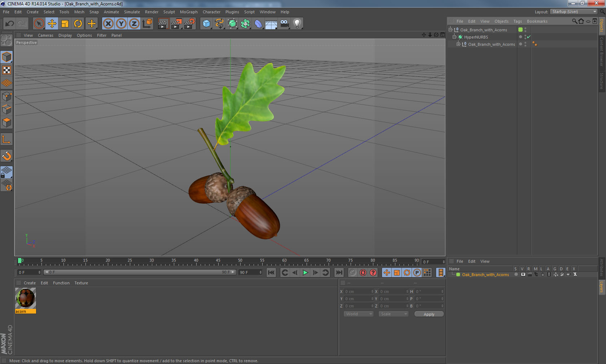
Task: Click the Record Active Objects button
Action: [353, 272]
